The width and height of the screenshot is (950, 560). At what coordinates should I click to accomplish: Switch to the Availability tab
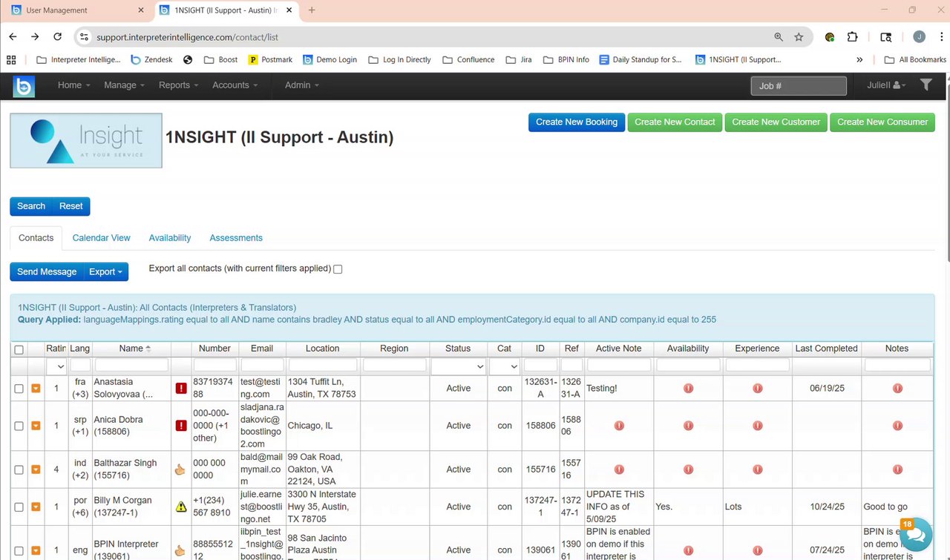click(x=170, y=238)
